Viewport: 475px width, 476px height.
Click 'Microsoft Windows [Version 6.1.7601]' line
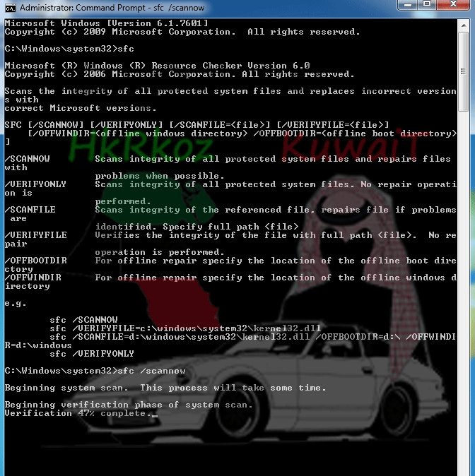106,23
